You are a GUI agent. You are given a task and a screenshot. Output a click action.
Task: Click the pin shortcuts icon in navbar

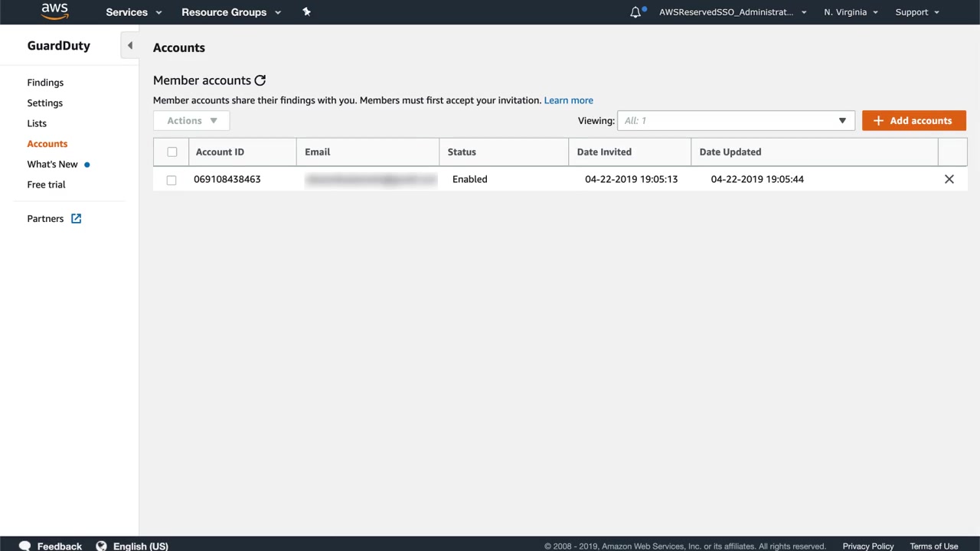pyautogui.click(x=306, y=11)
